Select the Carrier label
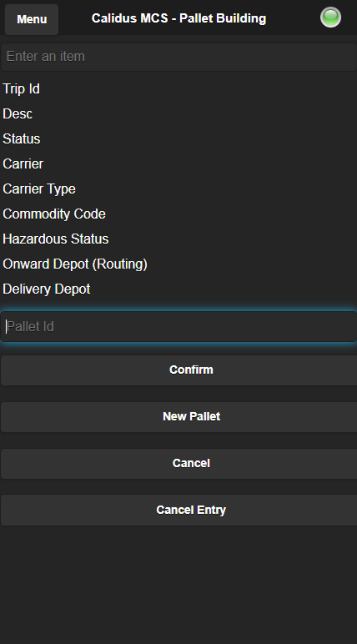Viewport: 357px width, 644px height. pos(23,164)
